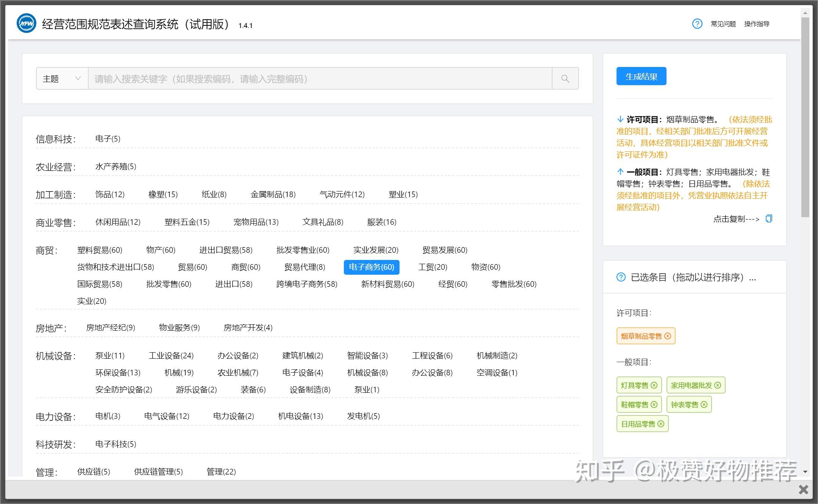Click the 电子科技(5) topic
The image size is (818, 504).
point(116,444)
